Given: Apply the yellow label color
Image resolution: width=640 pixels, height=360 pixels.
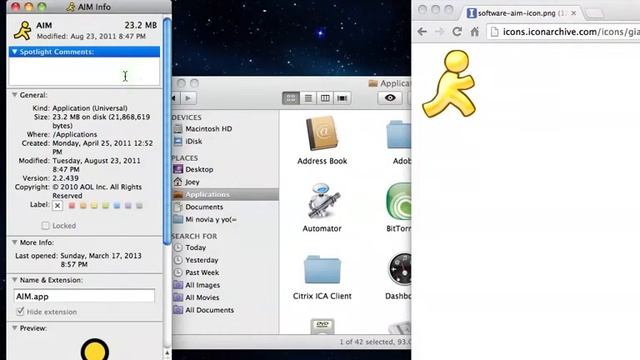Looking at the screenshot, I should click(94, 206).
